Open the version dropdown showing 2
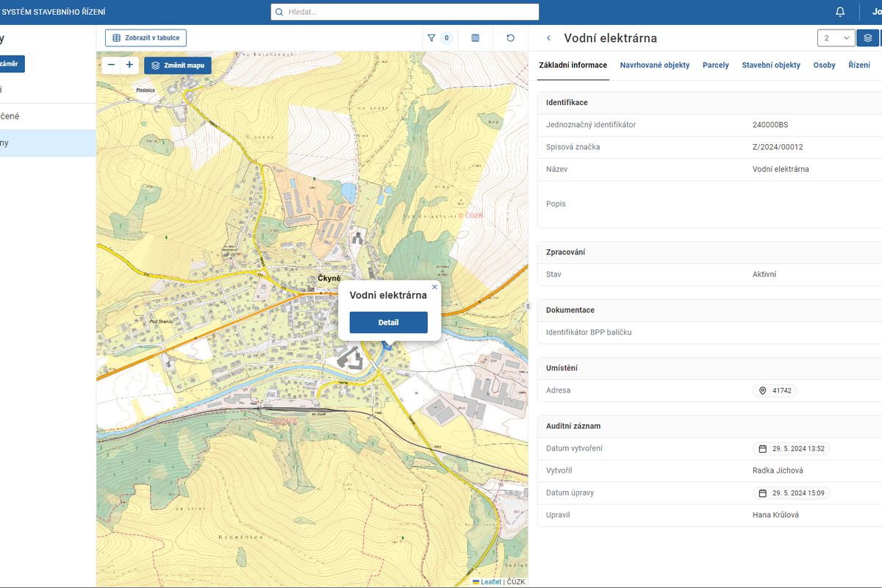The width and height of the screenshot is (882, 588). point(836,38)
